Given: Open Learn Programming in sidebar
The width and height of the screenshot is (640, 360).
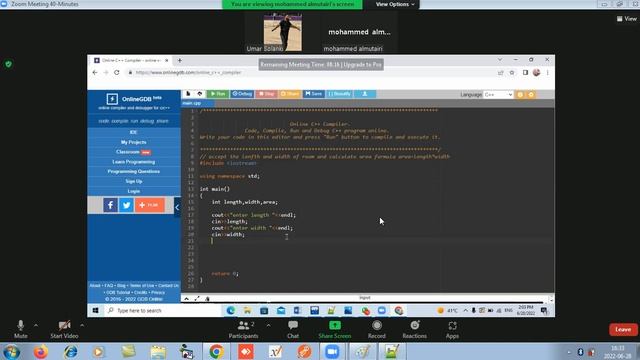Looking at the screenshot, I should point(133,162).
